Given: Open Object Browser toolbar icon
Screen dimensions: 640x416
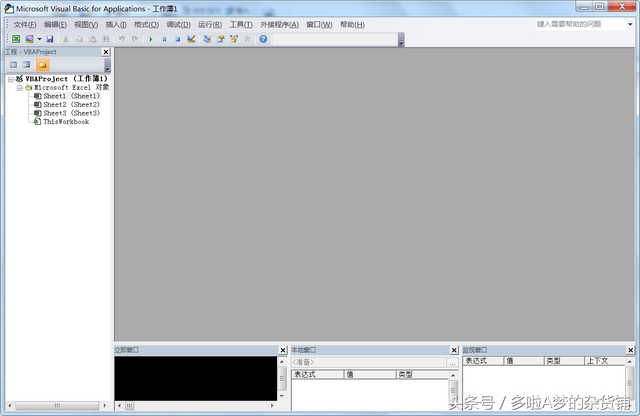Looking at the screenshot, I should 234,39.
